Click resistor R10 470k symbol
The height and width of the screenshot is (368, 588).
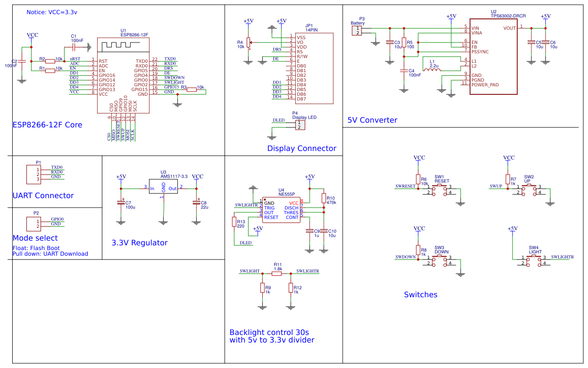pyautogui.click(x=324, y=198)
